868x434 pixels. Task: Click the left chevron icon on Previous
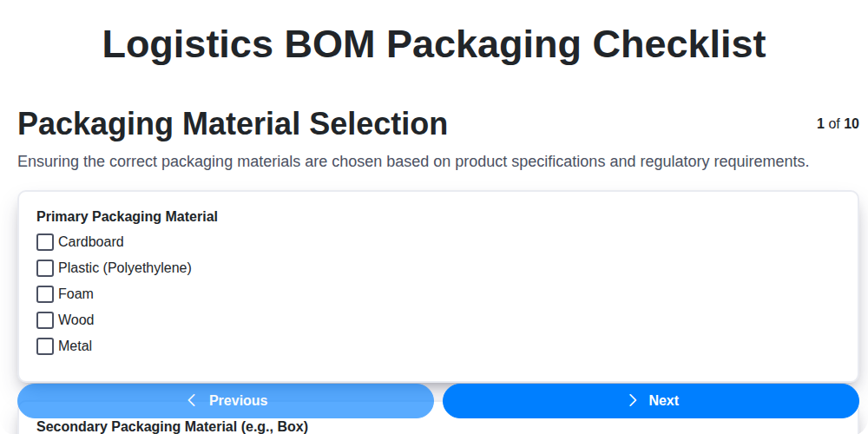pyautogui.click(x=192, y=400)
